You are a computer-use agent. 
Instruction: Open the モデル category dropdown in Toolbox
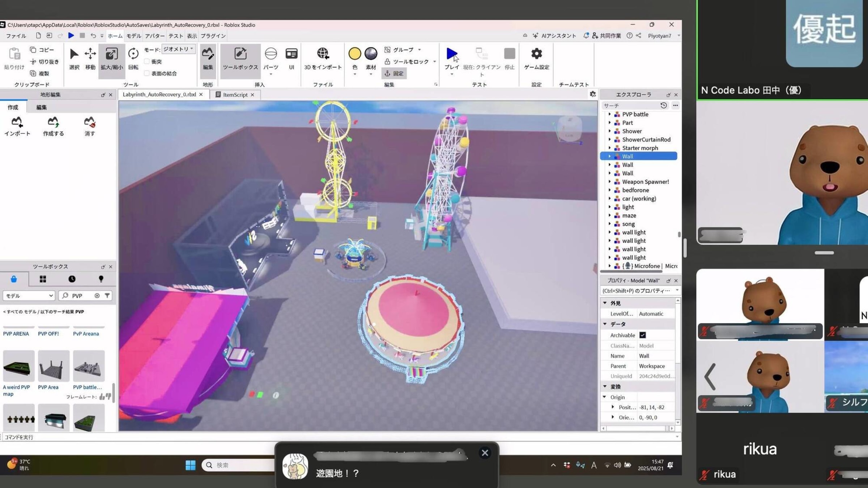coord(29,296)
